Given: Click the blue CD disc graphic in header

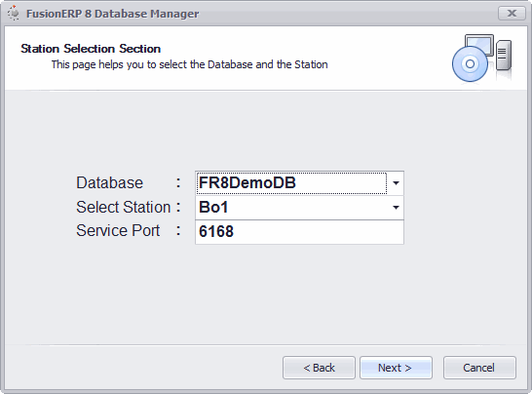Looking at the screenshot, I should (x=470, y=63).
